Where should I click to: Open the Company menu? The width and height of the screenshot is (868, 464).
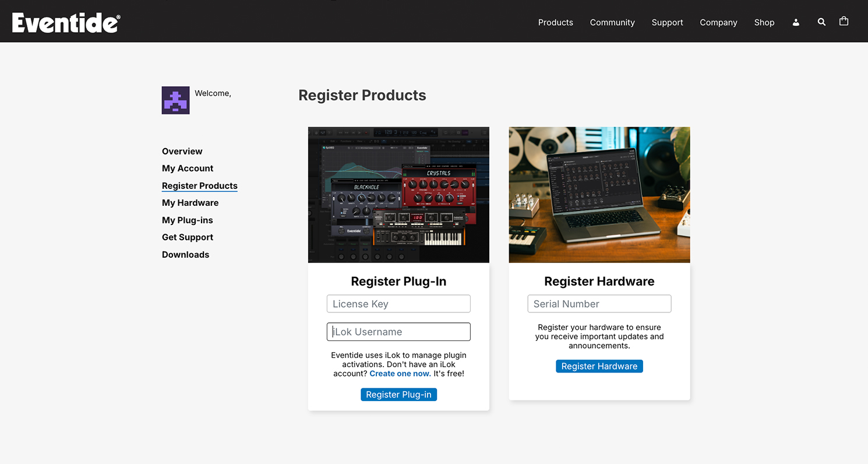coord(718,22)
